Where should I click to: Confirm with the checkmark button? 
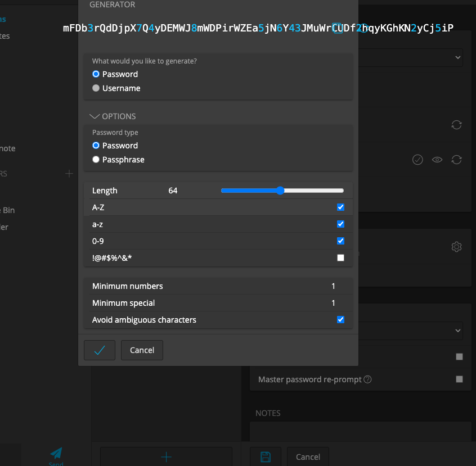click(99, 350)
